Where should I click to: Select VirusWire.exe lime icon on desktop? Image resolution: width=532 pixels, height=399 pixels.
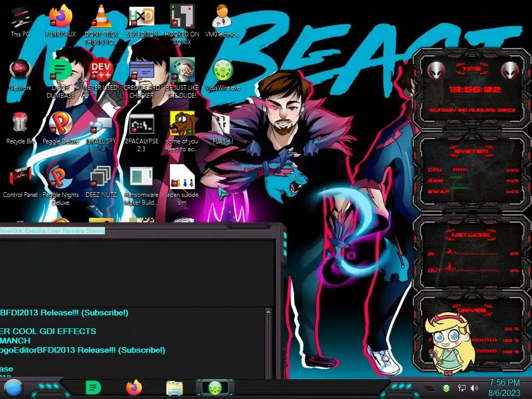point(222,75)
